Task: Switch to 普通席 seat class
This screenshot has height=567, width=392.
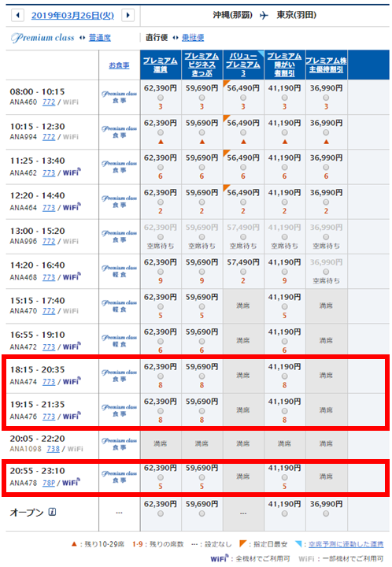Action: (100, 38)
